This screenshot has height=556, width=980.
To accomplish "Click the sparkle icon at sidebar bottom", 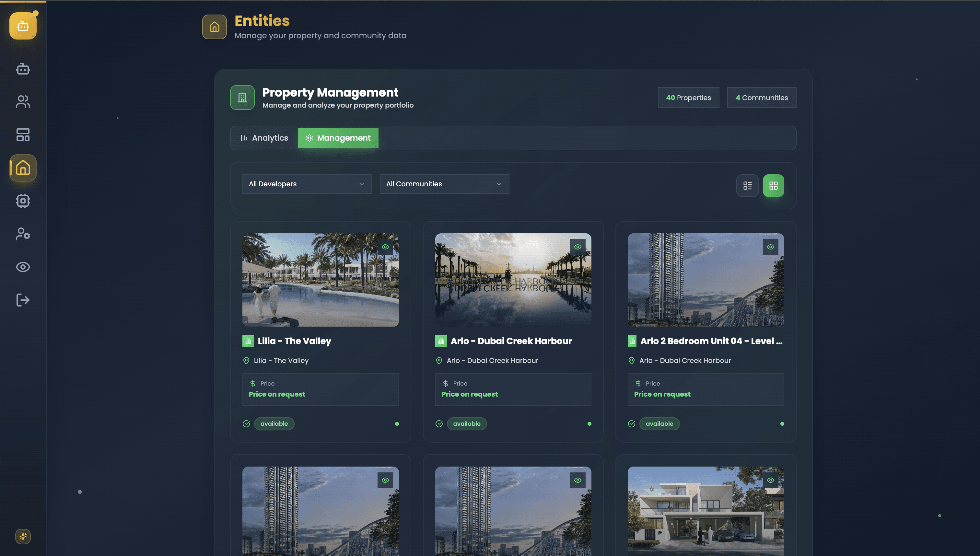I will (x=23, y=537).
